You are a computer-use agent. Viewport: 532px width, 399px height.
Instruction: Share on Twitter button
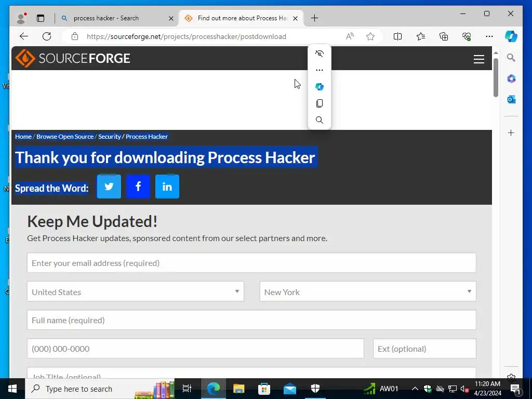pyautogui.click(x=109, y=187)
